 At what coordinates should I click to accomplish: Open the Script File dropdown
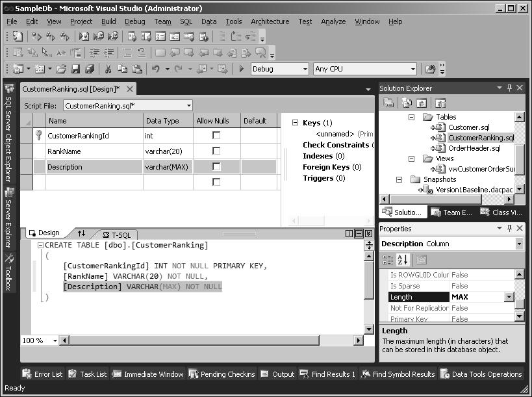(189, 106)
